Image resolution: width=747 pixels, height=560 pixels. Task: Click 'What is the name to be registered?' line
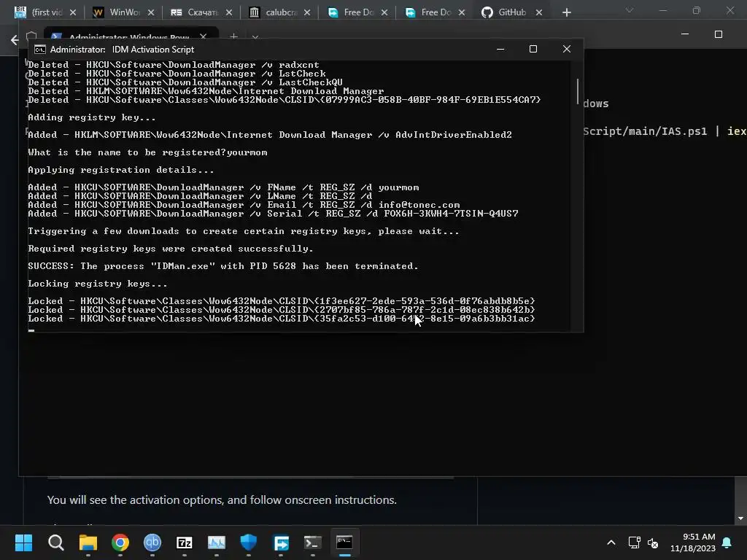[147, 152]
